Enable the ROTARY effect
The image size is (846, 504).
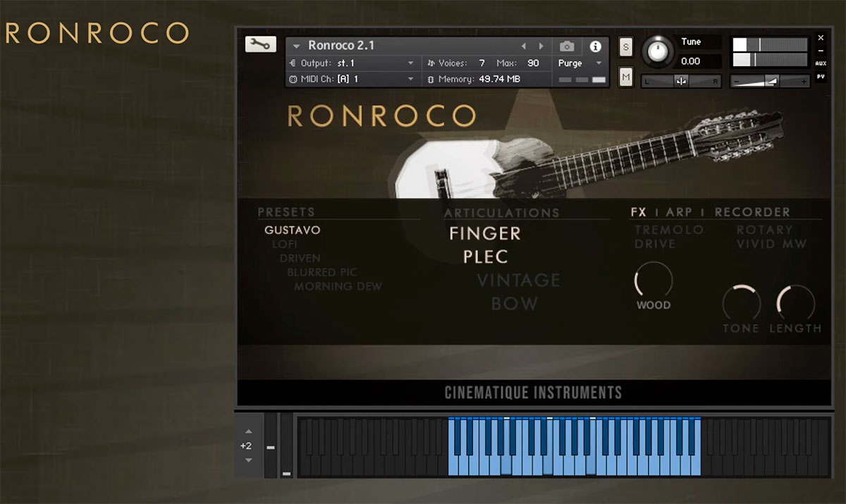click(764, 230)
